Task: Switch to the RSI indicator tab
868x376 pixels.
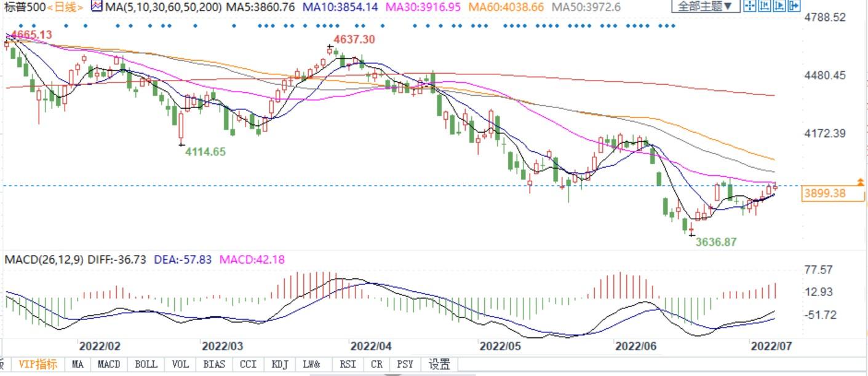Action: 348,364
